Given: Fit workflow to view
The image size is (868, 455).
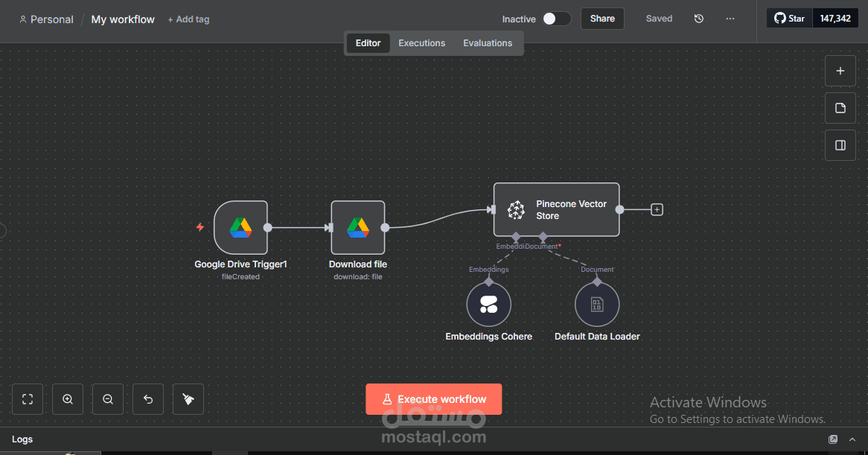Looking at the screenshot, I should click(x=28, y=399).
